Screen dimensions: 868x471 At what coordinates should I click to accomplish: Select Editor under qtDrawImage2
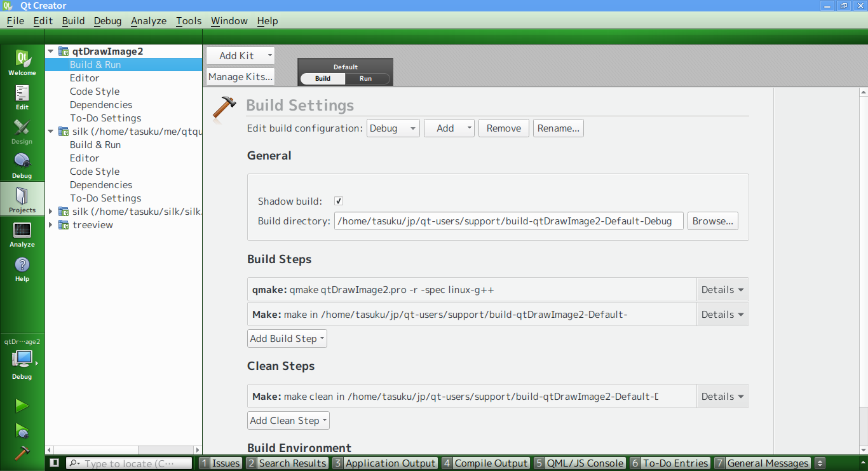pyautogui.click(x=85, y=78)
